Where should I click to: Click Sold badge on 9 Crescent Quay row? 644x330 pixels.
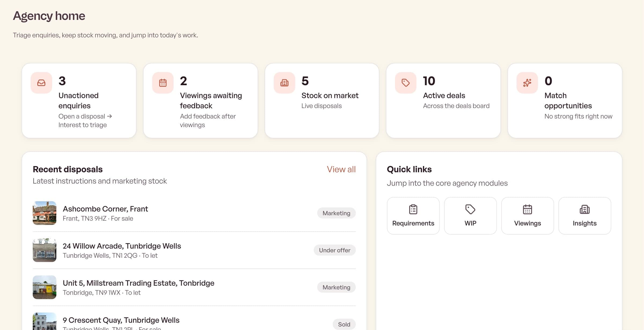click(344, 324)
